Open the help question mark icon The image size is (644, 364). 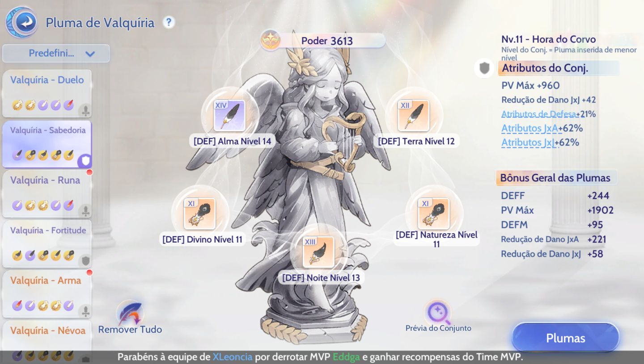coord(169,22)
